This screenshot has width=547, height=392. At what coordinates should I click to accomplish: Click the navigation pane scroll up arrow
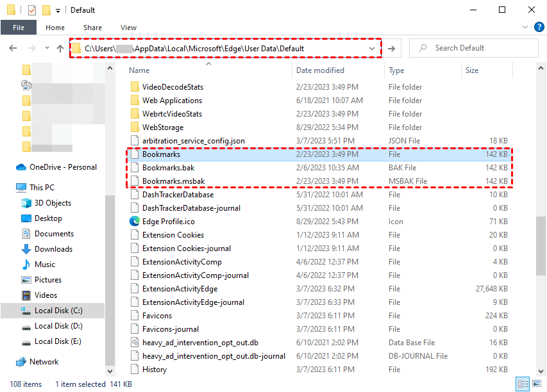click(x=110, y=68)
